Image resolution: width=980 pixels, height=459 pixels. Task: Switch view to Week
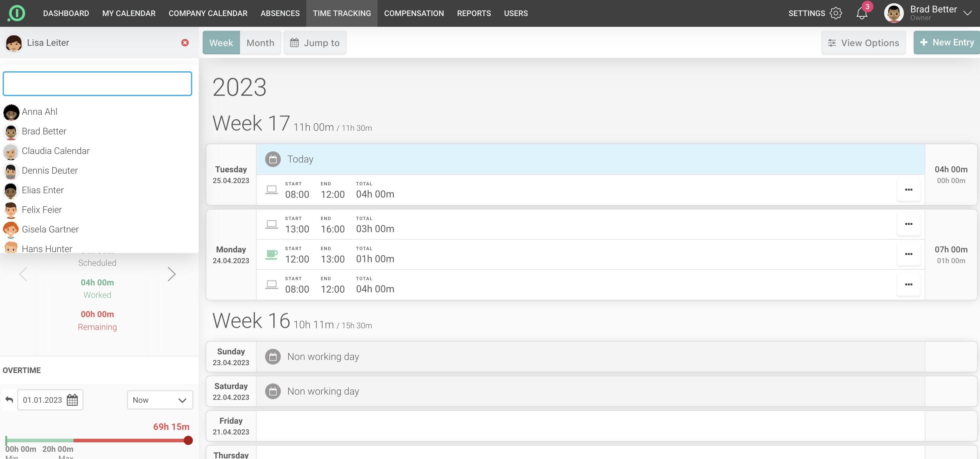click(x=221, y=42)
